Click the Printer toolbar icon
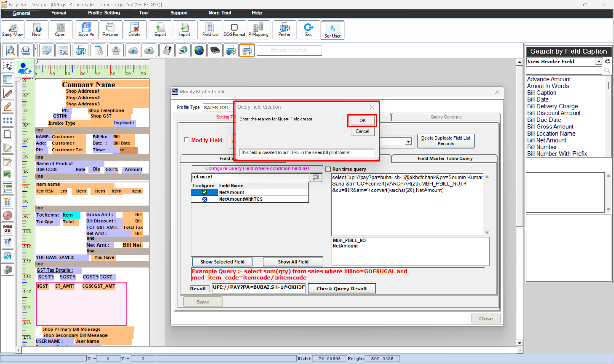This screenshot has width=614, height=364. tap(284, 30)
